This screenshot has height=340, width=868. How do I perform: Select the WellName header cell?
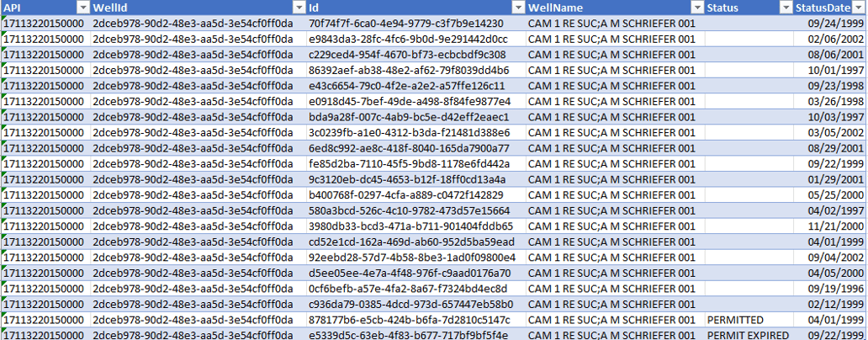615,8
